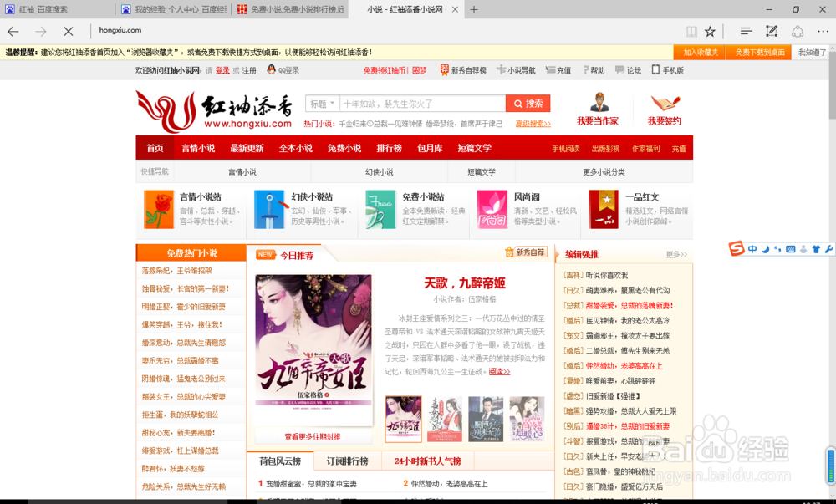Image resolution: width=836 pixels, height=504 pixels.
Task: Open Sogou IME skin shirt icon
Action: [x=816, y=249]
